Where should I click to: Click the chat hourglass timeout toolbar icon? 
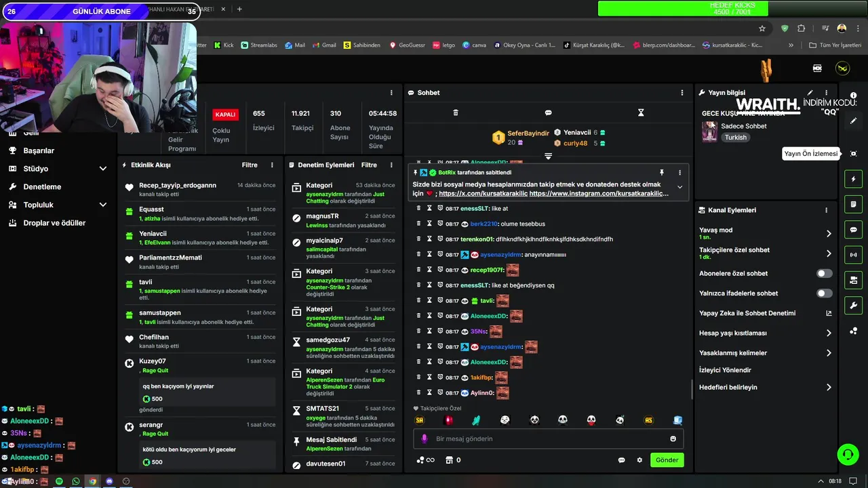(x=641, y=113)
